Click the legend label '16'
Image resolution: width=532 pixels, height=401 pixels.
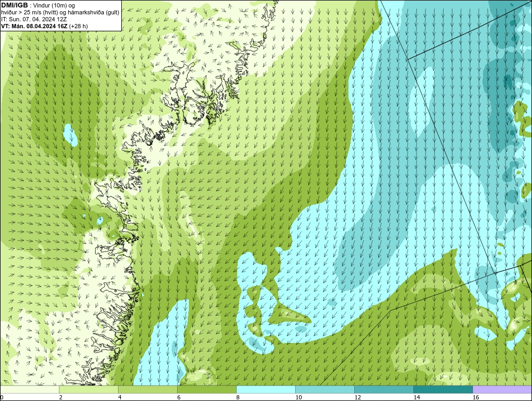click(x=476, y=397)
